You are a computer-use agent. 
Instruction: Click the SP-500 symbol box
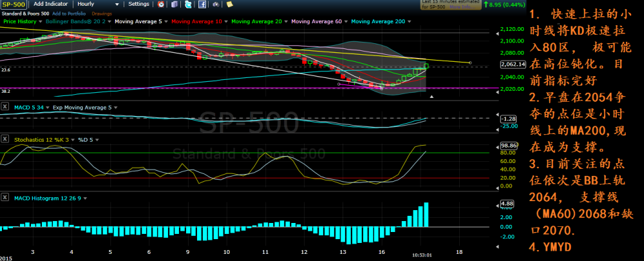click(14, 4)
